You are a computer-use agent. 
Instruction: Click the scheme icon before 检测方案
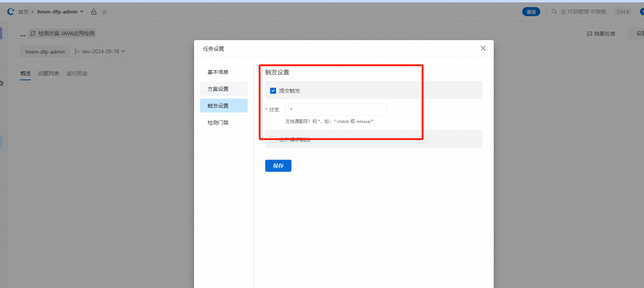pos(33,33)
